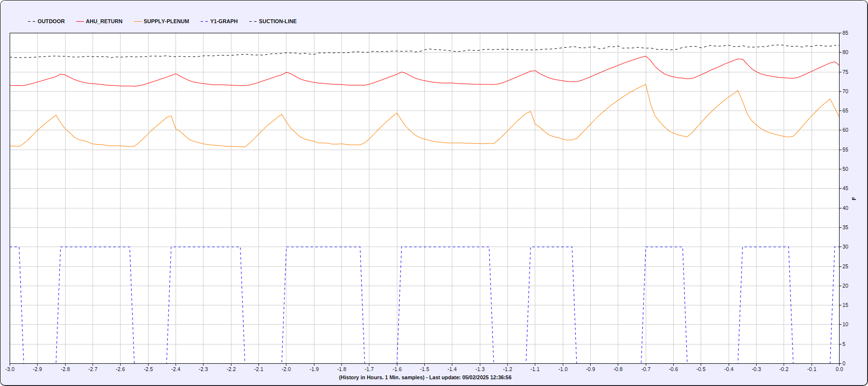
Task: Click the -2.5 hour axis label
Action: (148, 369)
